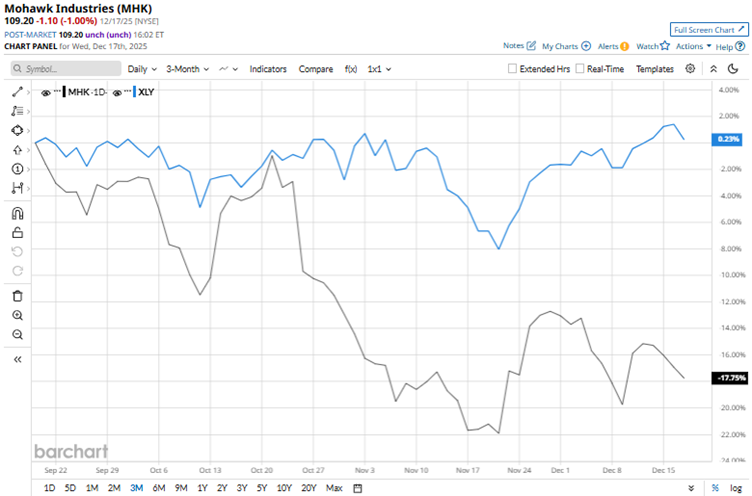Zoom out with the magnifier minus
This screenshot has width=752, height=496.
pos(17,334)
